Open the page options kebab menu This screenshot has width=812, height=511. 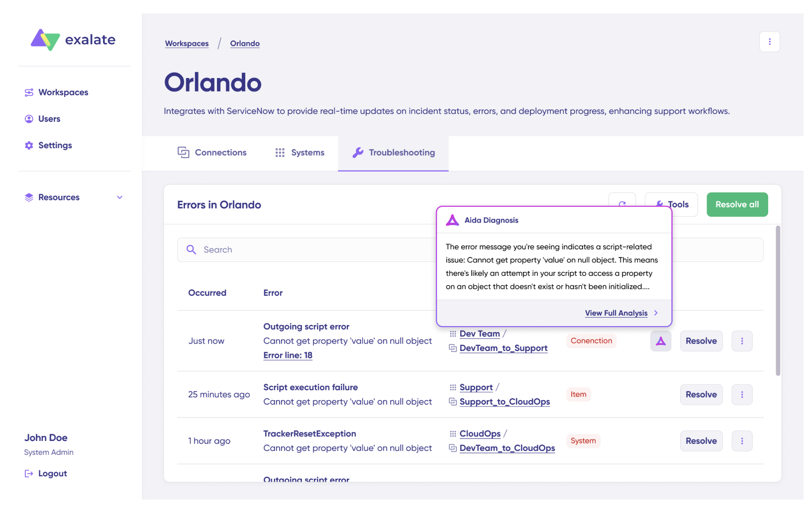[x=770, y=42]
